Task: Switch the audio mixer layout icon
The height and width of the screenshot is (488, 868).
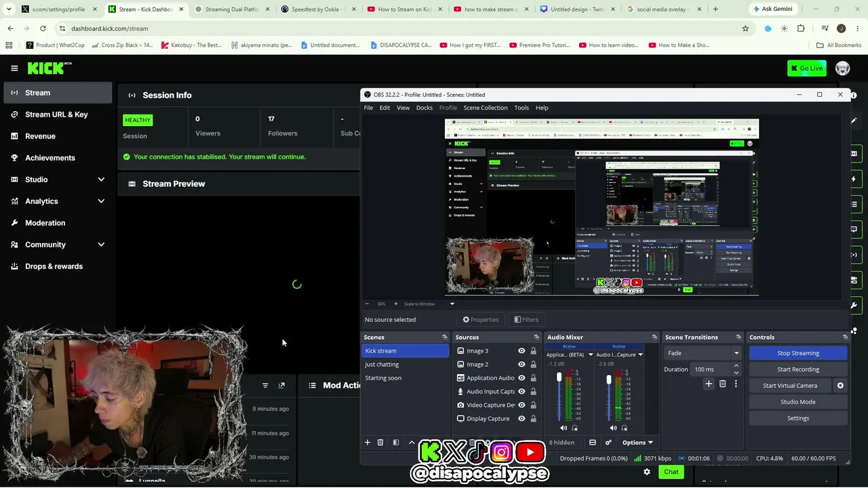Action: pyautogui.click(x=593, y=443)
